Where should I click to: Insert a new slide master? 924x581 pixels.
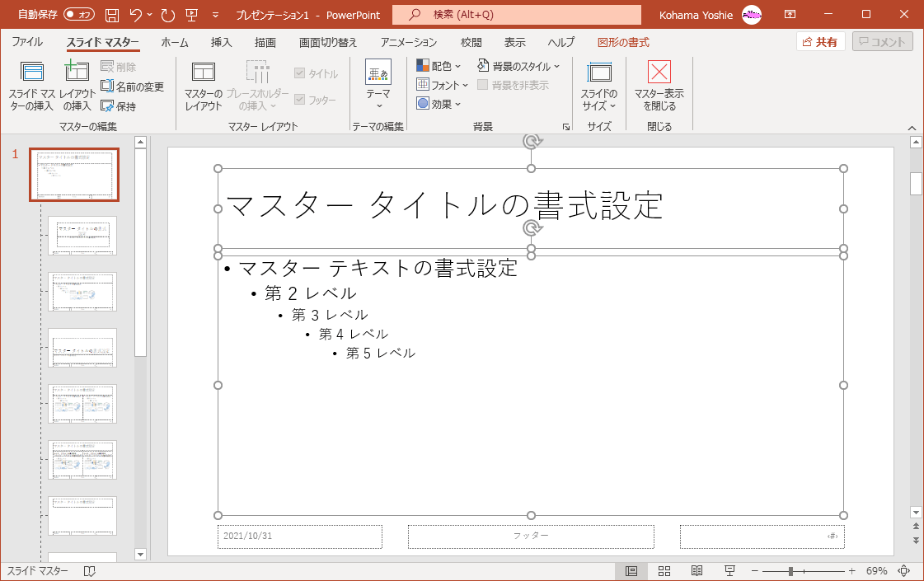pyautogui.click(x=32, y=86)
